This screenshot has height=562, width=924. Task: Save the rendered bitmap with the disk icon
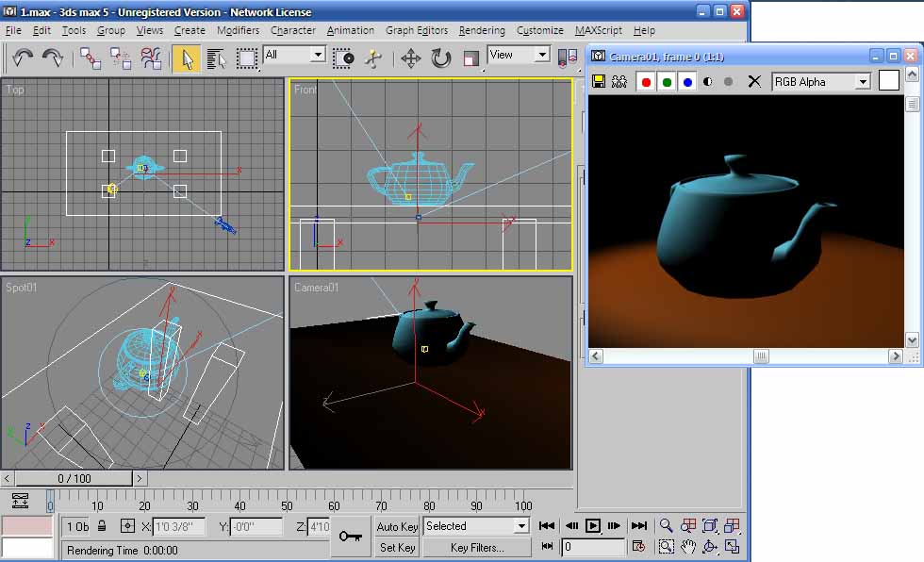(x=598, y=81)
